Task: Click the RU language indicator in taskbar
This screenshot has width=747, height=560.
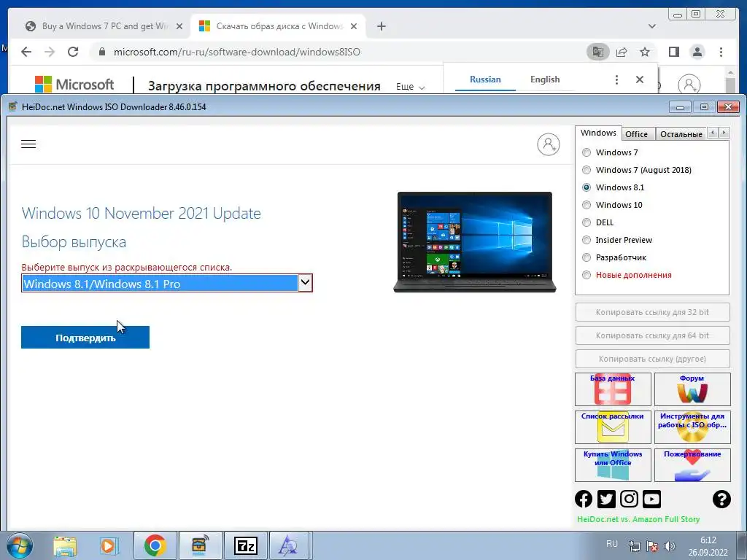Action: [612, 544]
